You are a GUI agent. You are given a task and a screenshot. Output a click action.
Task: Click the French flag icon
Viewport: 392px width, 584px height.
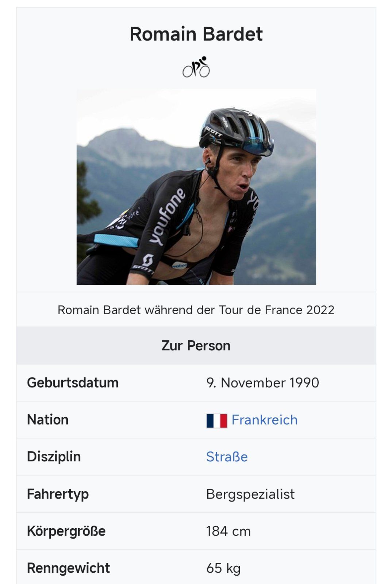[x=216, y=420]
